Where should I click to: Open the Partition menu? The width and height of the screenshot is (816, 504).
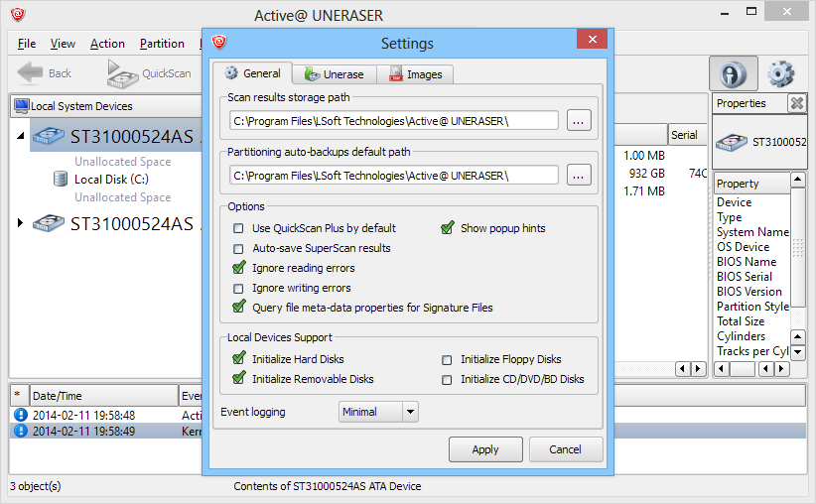tap(162, 44)
